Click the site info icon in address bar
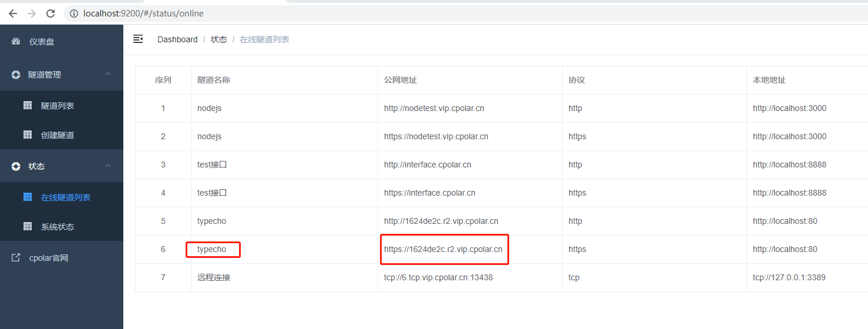 coord(74,13)
